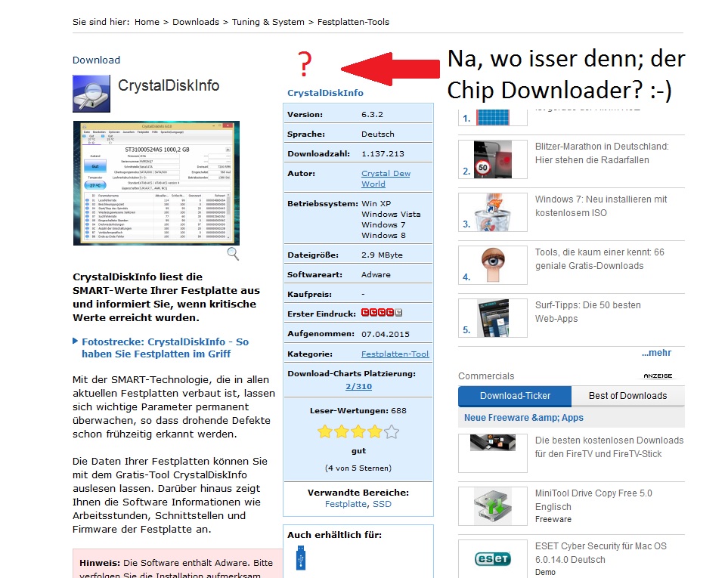Open the CrystalDiskInfo screenshot preview

pyautogui.click(x=156, y=184)
